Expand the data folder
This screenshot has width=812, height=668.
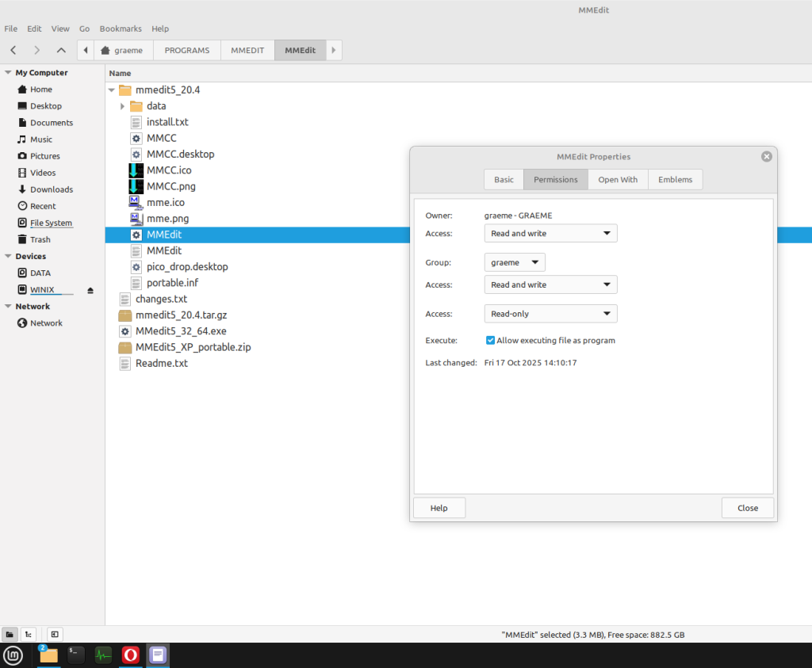[123, 106]
